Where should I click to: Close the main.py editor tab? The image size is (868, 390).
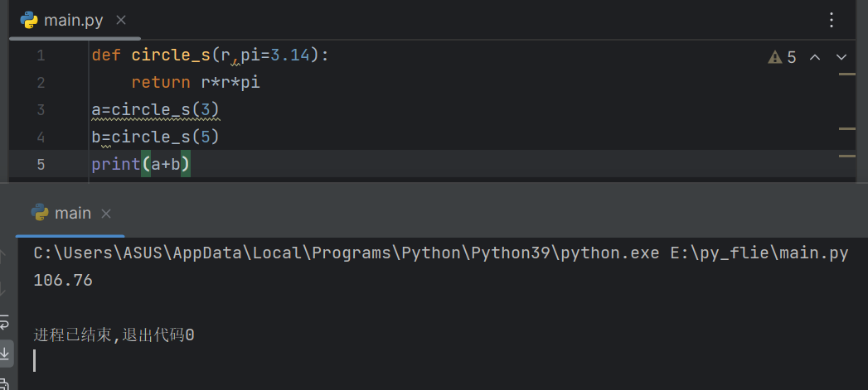[121, 21]
